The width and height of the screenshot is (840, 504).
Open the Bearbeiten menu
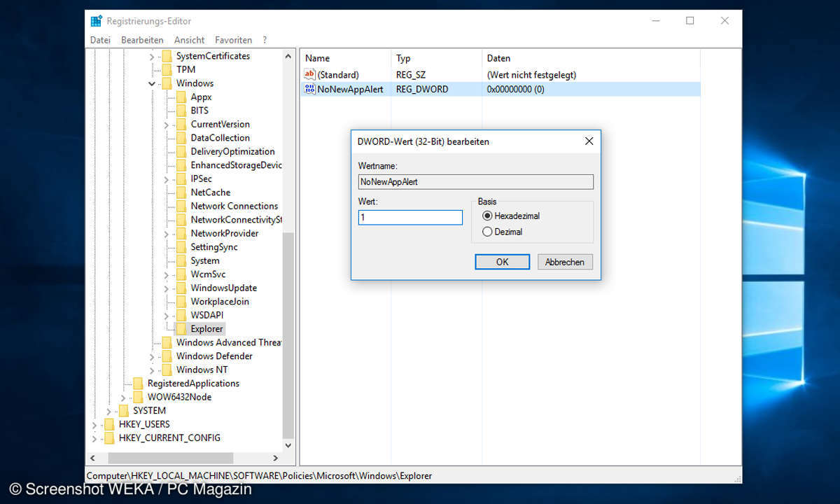pyautogui.click(x=142, y=40)
